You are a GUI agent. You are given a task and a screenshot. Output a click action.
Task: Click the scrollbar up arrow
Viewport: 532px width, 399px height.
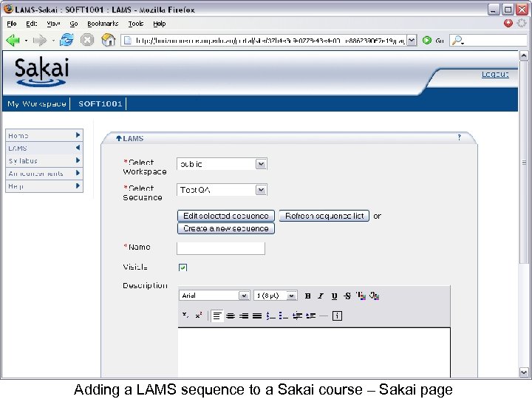(x=524, y=55)
